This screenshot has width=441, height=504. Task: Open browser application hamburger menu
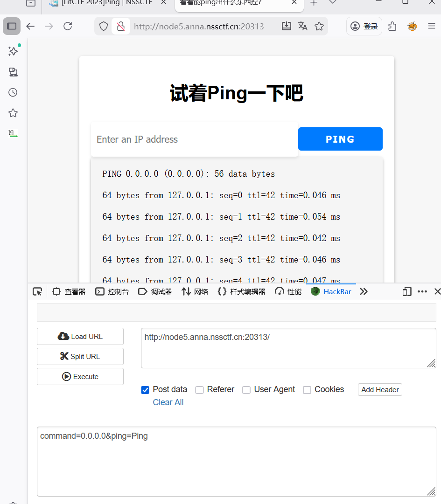tap(431, 26)
